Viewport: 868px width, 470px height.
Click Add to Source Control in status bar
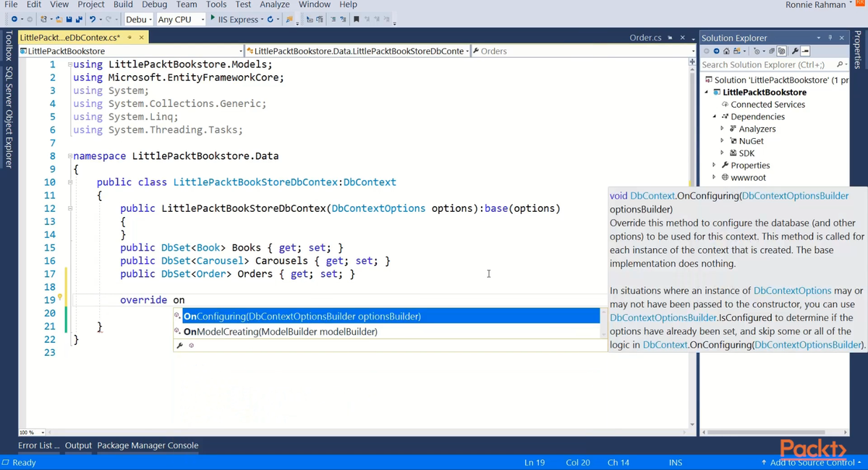[809, 462]
